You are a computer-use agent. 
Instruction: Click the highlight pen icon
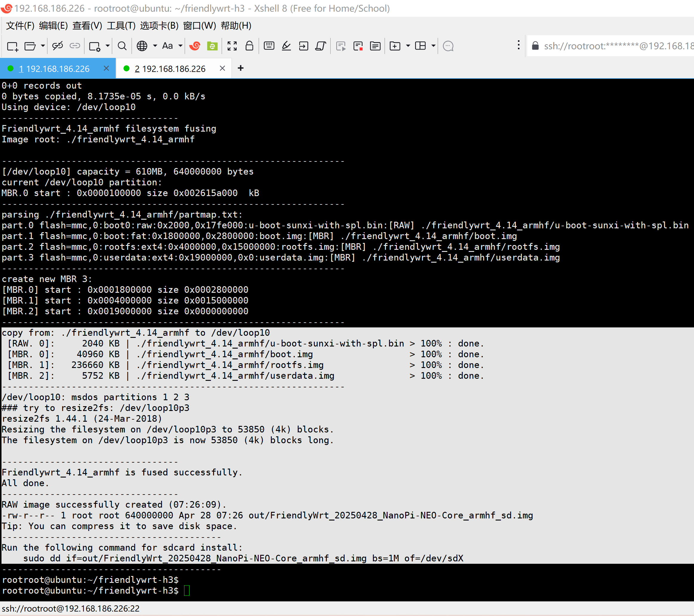[286, 46]
